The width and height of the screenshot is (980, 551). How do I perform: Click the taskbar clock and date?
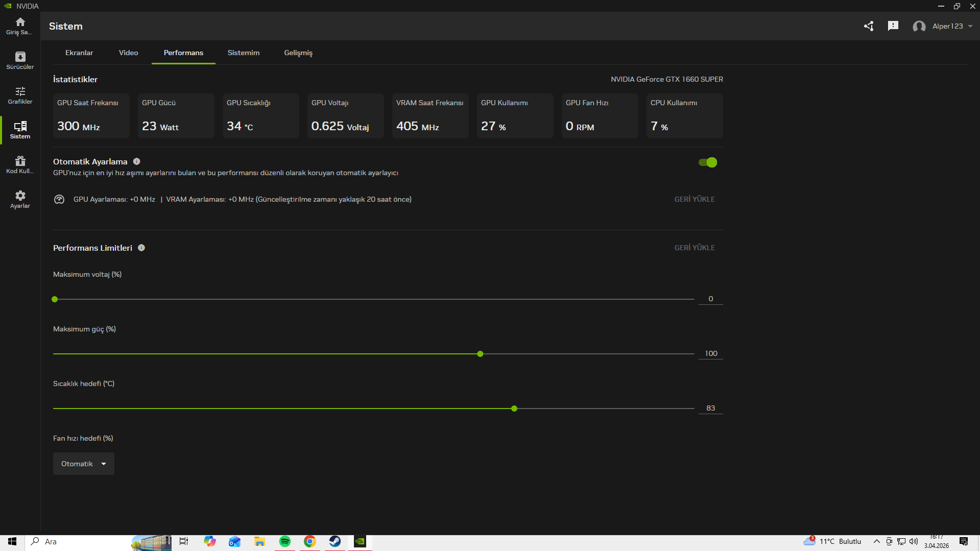tap(937, 541)
